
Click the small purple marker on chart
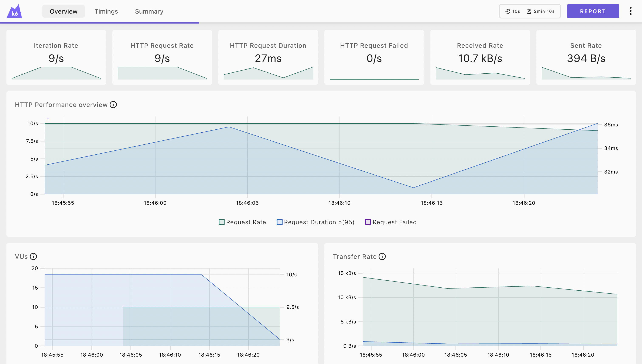(x=48, y=120)
